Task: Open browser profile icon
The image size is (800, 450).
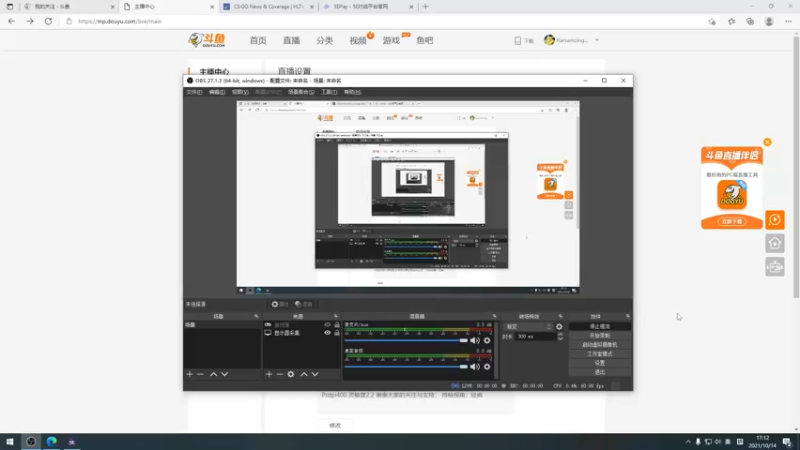Action: [769, 21]
